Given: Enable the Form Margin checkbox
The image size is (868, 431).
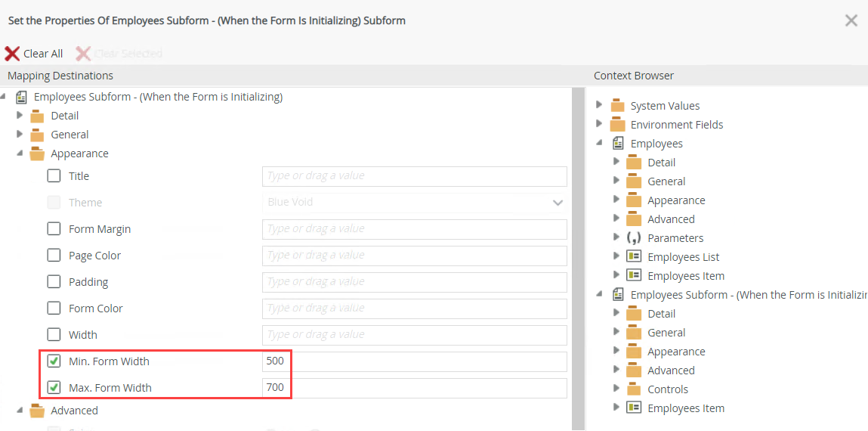Looking at the screenshot, I should pos(54,229).
